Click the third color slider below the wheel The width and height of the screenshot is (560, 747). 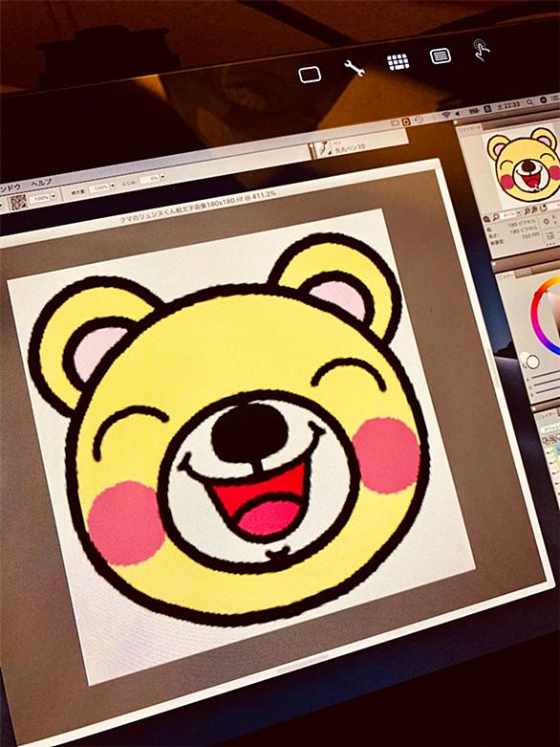[x=549, y=390]
